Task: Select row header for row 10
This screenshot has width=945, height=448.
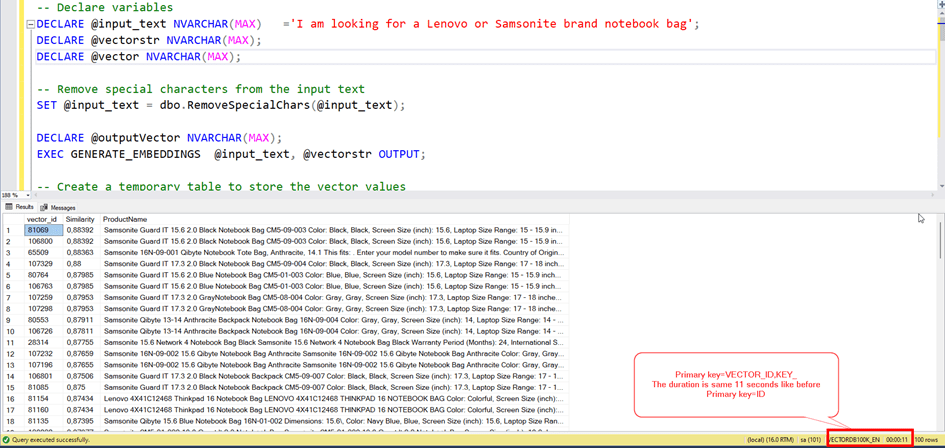Action: coord(10,331)
